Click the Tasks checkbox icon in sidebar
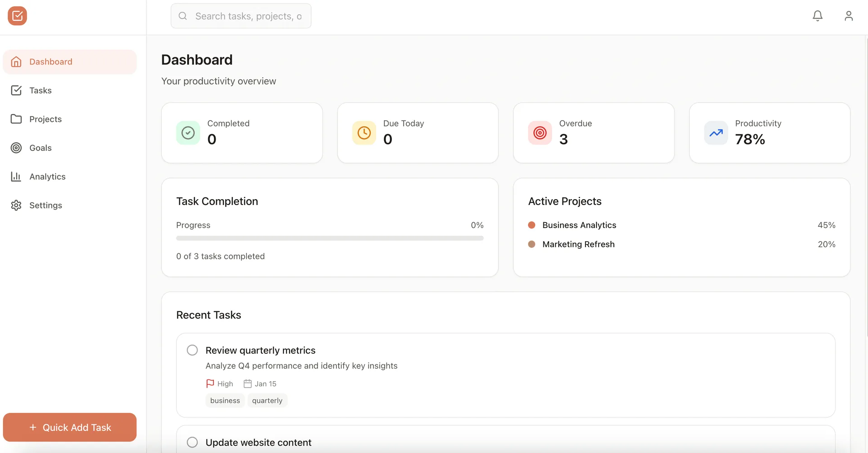868x453 pixels. point(16,90)
